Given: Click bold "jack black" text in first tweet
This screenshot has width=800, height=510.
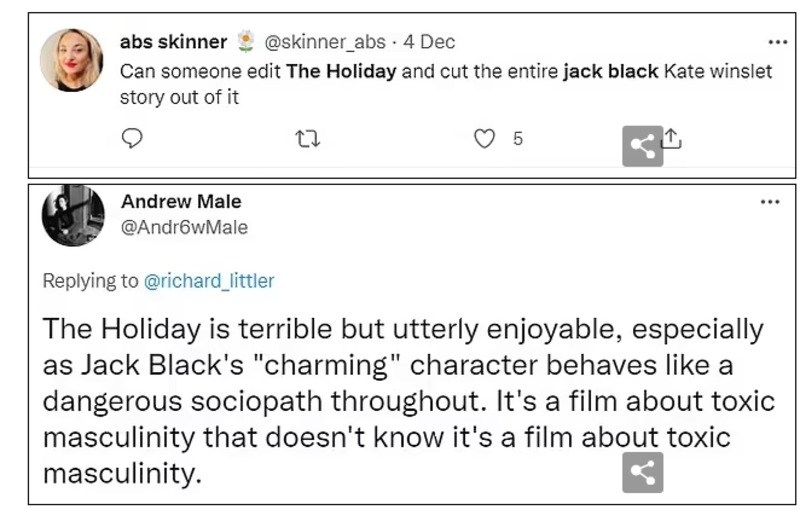Looking at the screenshot, I should pos(610,73).
